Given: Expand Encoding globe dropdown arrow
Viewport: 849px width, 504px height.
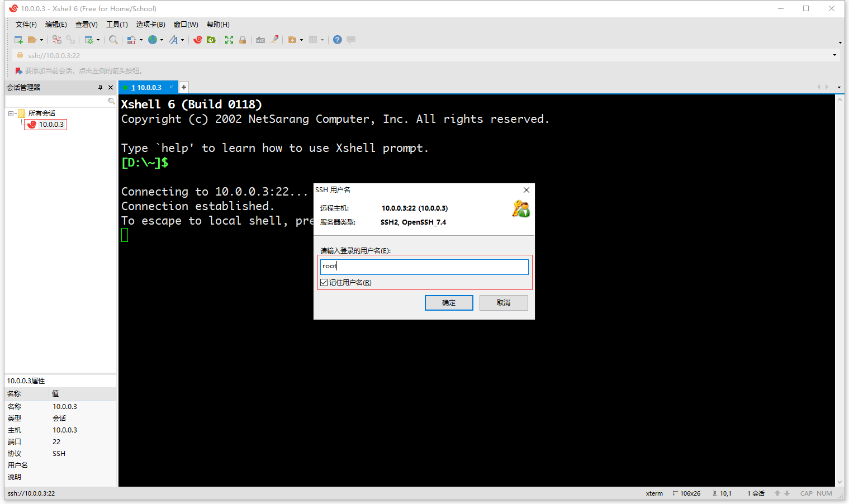Looking at the screenshot, I should point(162,40).
